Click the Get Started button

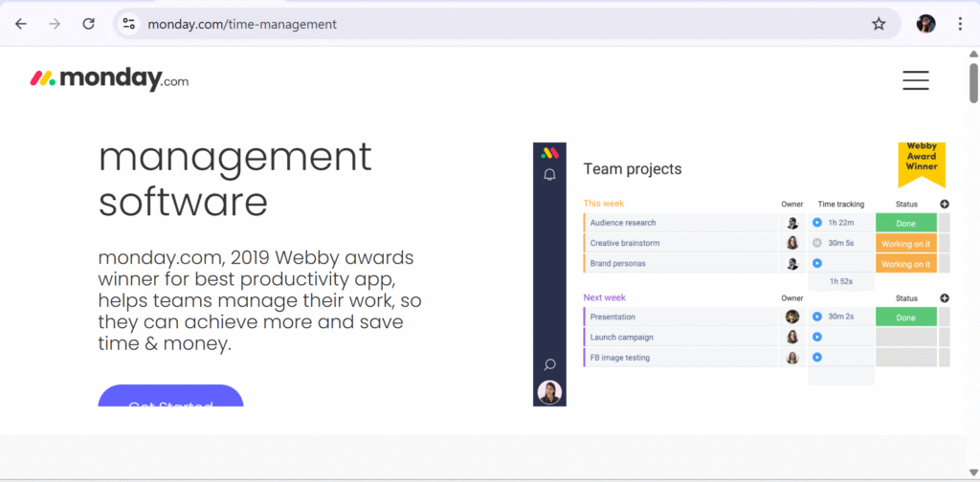(x=170, y=396)
